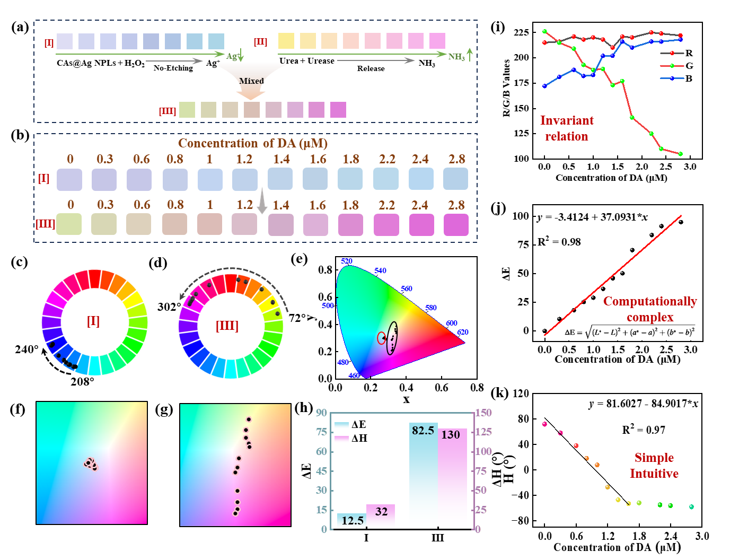Click the Concentration of DA (µM) heading
Screen dimensions: 739x560
tap(253, 143)
